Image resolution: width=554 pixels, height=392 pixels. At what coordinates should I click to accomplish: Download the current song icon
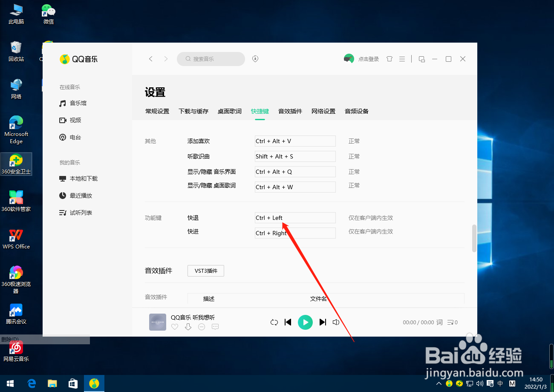point(188,327)
